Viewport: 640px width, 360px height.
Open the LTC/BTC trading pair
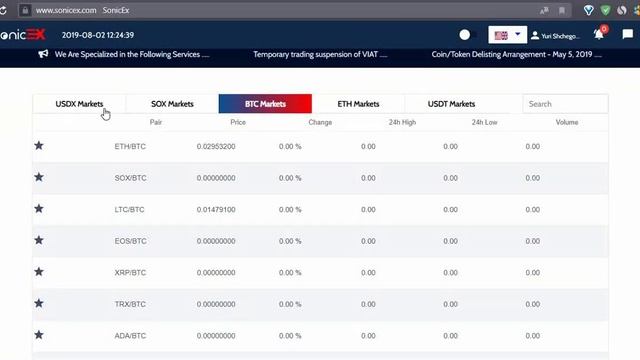129,209
